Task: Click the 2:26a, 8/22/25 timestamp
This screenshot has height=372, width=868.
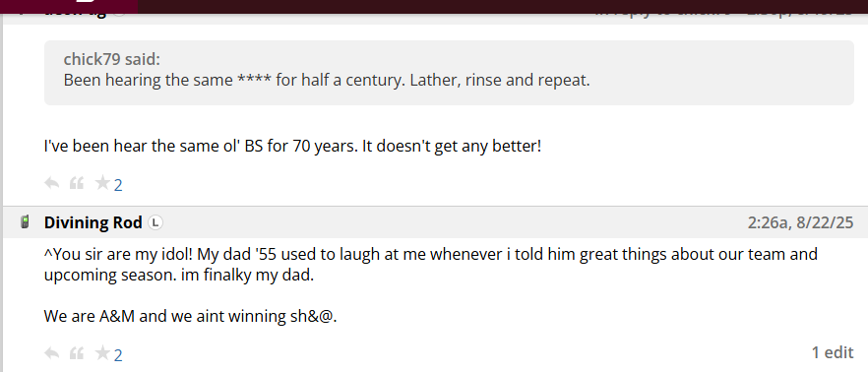Action: (x=800, y=222)
